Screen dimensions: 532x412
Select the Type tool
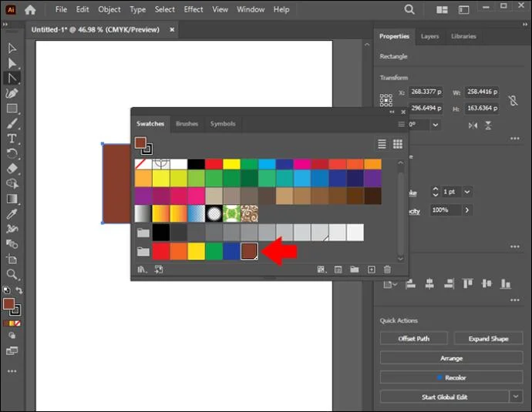12,139
